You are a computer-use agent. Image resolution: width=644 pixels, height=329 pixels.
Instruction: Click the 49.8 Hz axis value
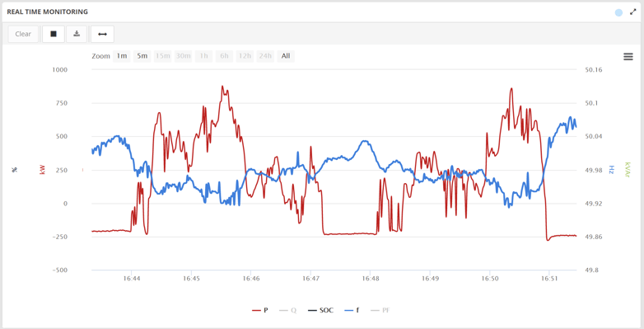[x=592, y=270]
